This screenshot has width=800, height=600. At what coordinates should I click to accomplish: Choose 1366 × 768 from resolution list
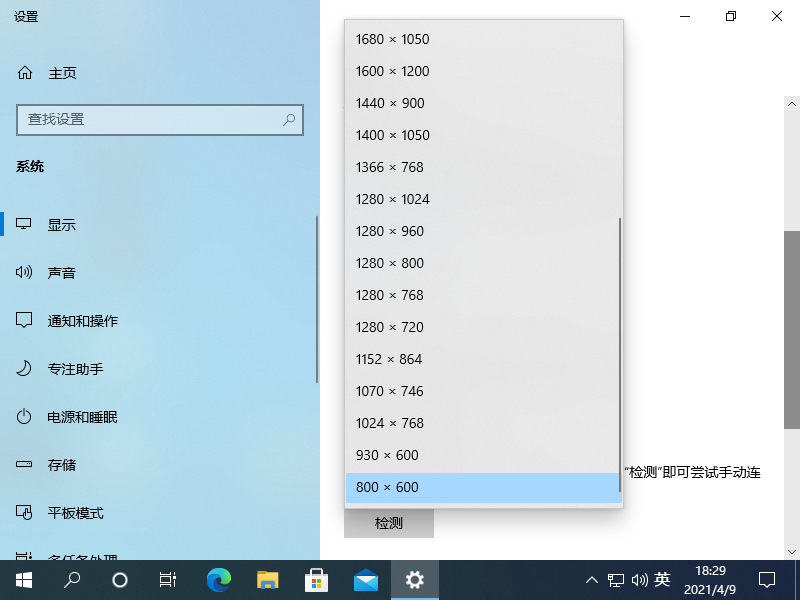390,167
